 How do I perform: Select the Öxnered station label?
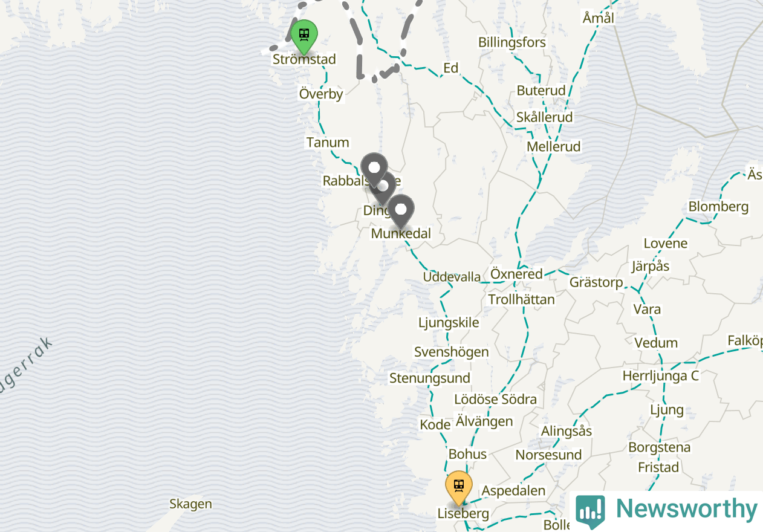point(516,274)
